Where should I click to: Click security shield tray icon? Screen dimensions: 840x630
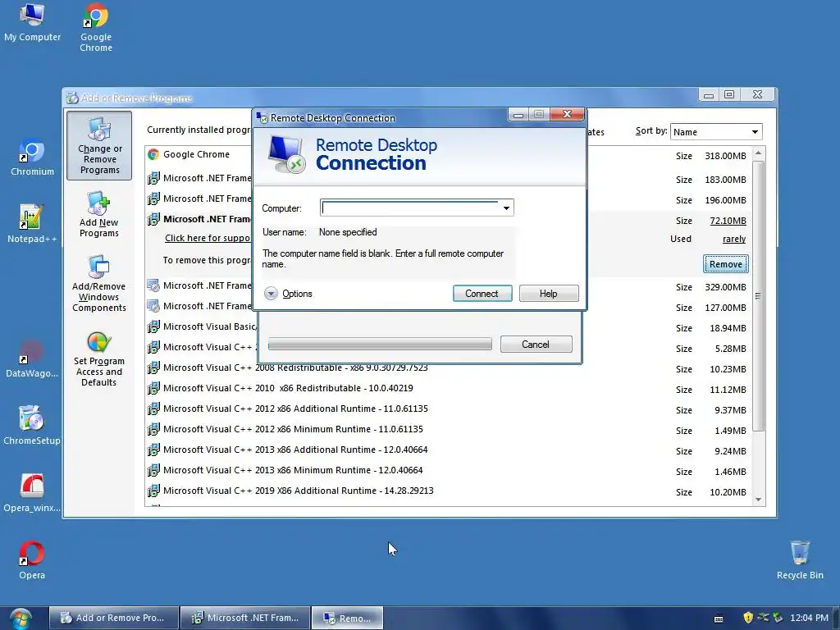tap(748, 618)
